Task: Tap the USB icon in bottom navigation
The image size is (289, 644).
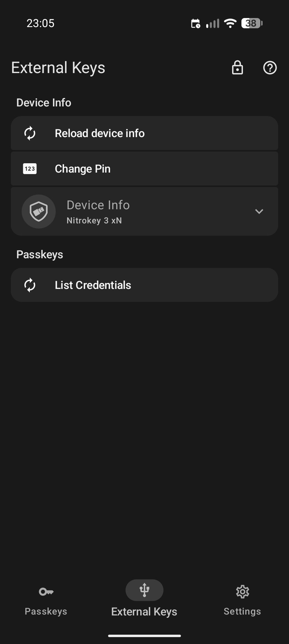Action: pyautogui.click(x=144, y=590)
